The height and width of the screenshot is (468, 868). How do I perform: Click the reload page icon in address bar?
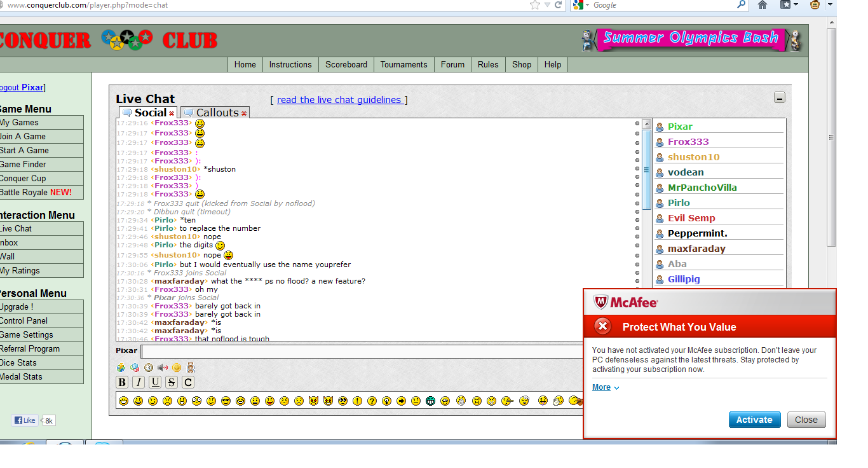click(x=558, y=5)
